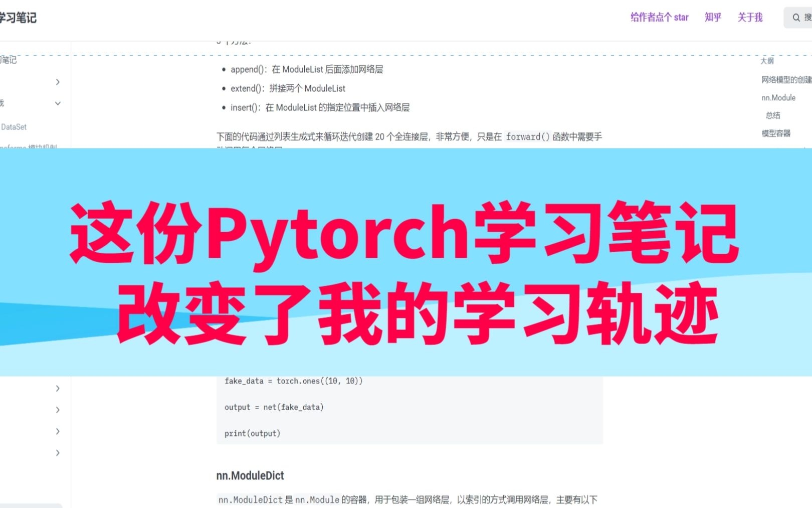This screenshot has width=812, height=508.
Task: Click the fake_data = torch.ones code line
Action: (294, 381)
